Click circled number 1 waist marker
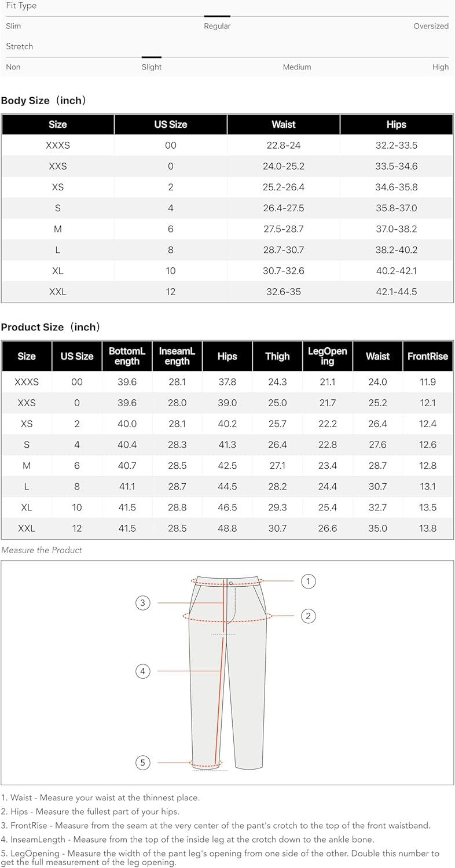 click(x=309, y=581)
